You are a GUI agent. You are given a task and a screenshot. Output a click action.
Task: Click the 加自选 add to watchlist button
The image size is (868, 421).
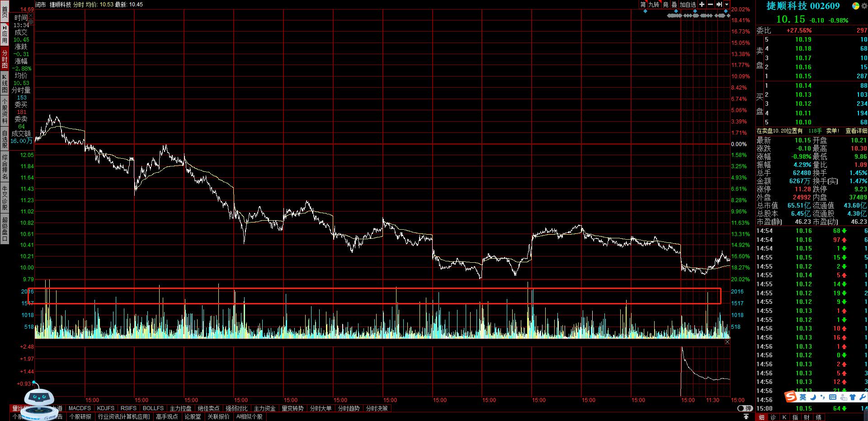(688, 5)
